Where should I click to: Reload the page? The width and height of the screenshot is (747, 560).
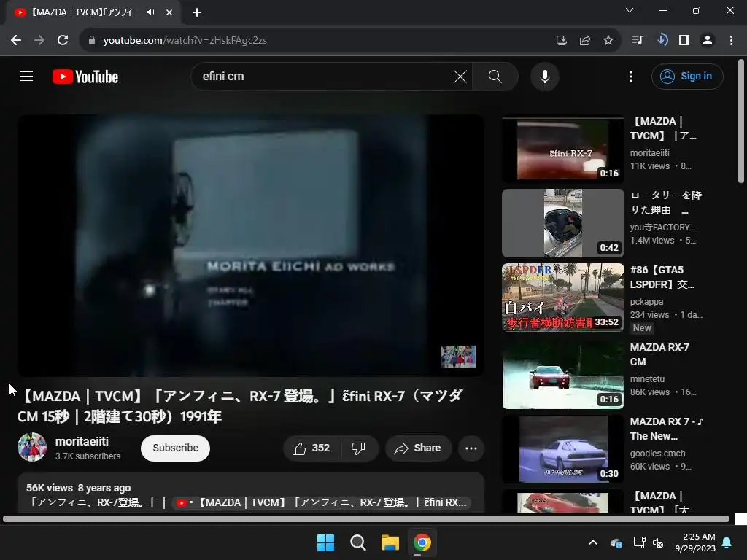[63, 40]
